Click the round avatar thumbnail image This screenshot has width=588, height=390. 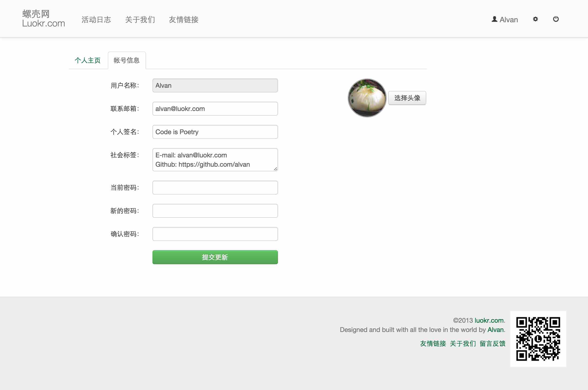[x=367, y=98]
